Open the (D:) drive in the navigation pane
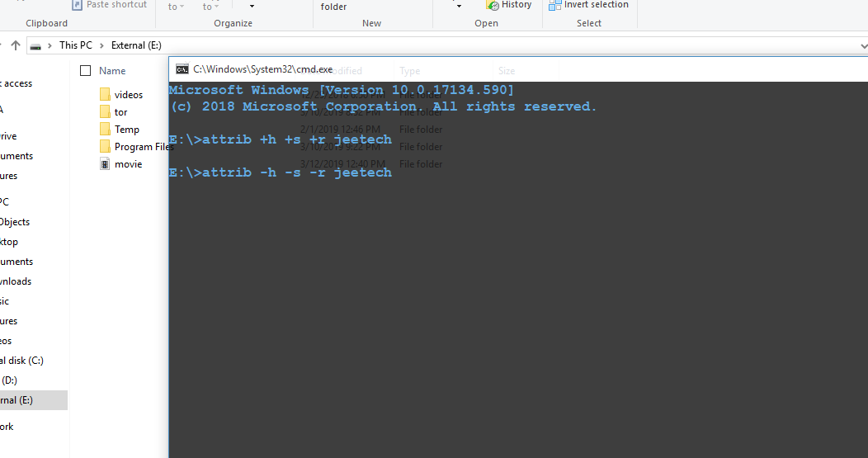This screenshot has width=868, height=458. click(x=9, y=380)
